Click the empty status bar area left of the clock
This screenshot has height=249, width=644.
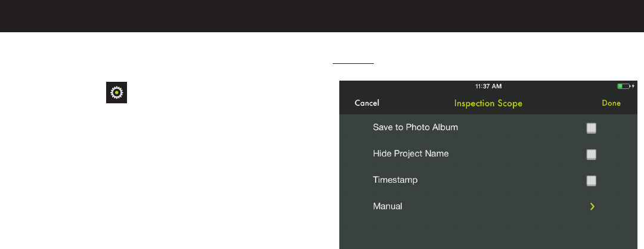(x=407, y=87)
